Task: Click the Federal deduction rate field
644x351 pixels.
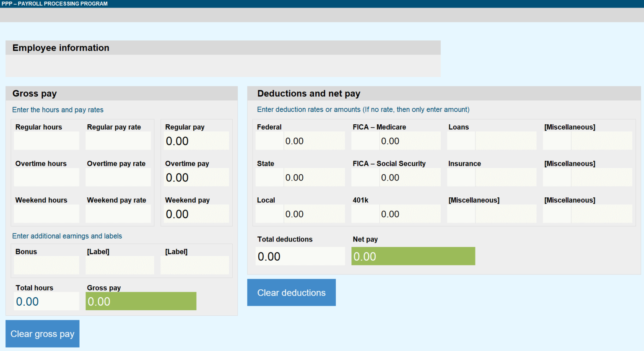Action: 270,141
